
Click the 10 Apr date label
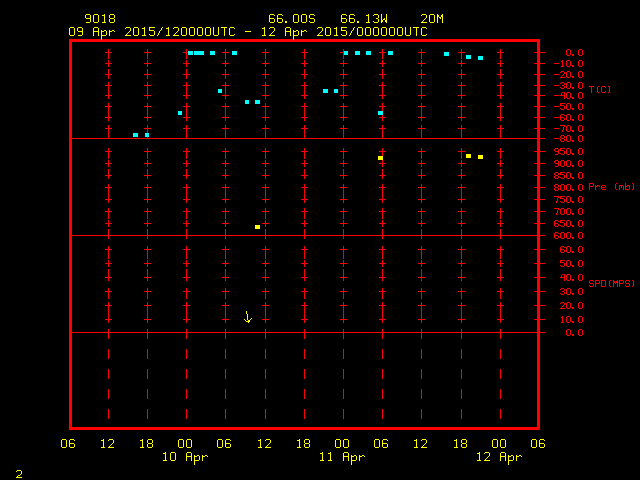185,457
